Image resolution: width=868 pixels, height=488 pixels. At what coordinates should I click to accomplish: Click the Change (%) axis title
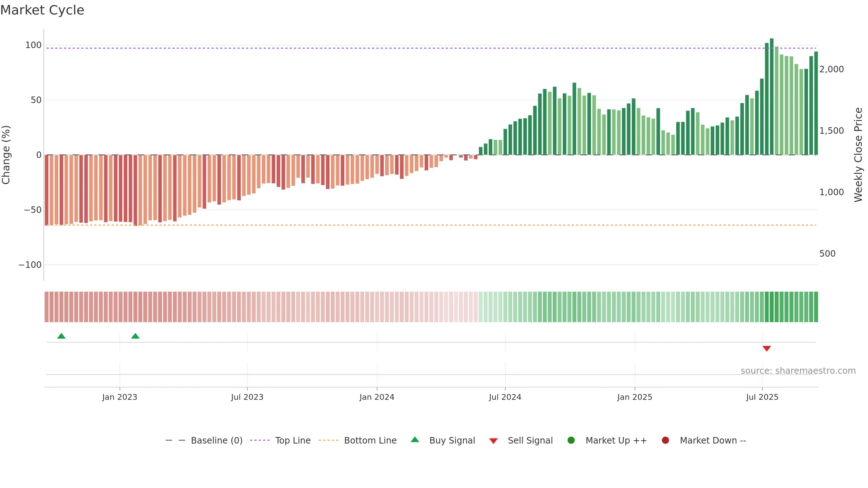(x=6, y=155)
